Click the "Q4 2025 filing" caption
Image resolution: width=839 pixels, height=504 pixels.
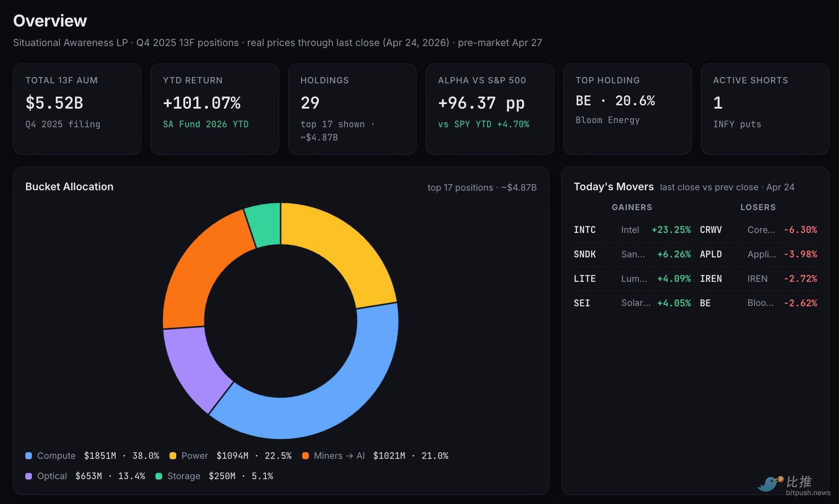(x=63, y=124)
